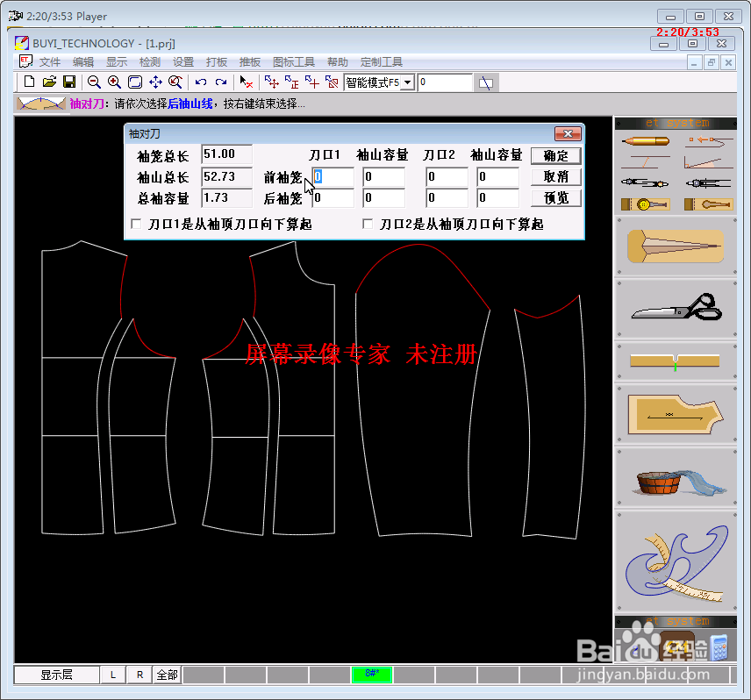Select the scissors cutting tool
The image size is (751, 700).
676,309
